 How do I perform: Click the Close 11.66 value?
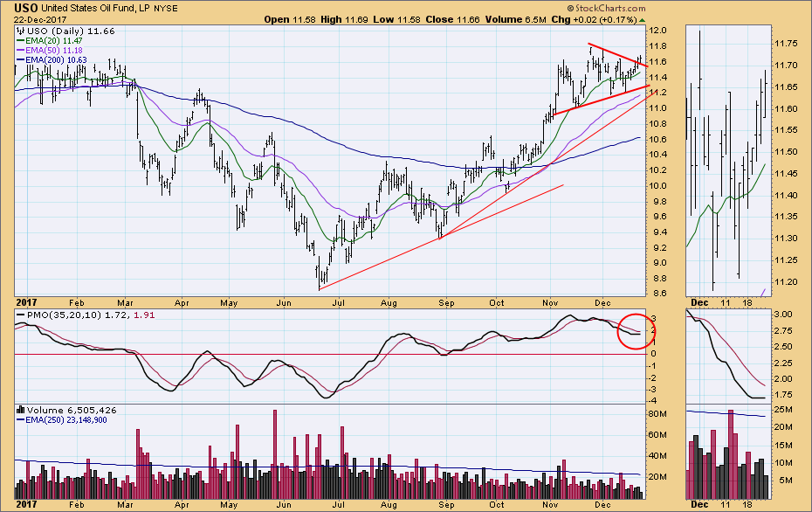[452, 20]
